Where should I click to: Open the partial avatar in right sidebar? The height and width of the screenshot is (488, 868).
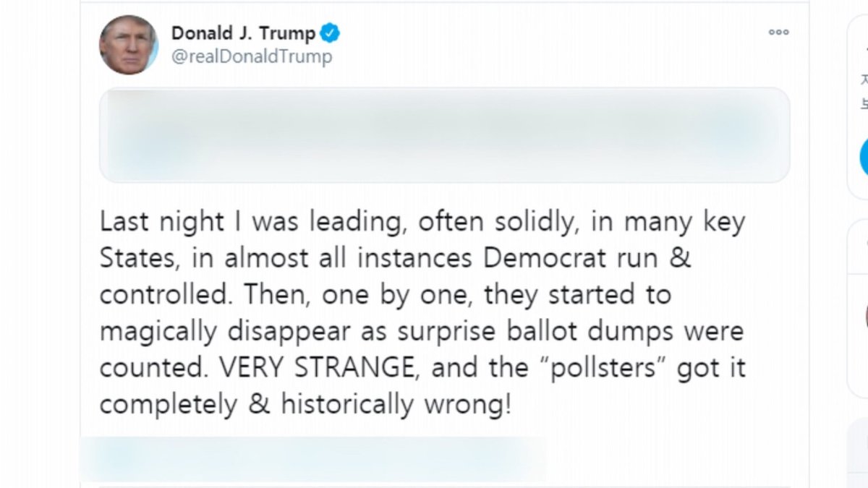click(x=866, y=314)
